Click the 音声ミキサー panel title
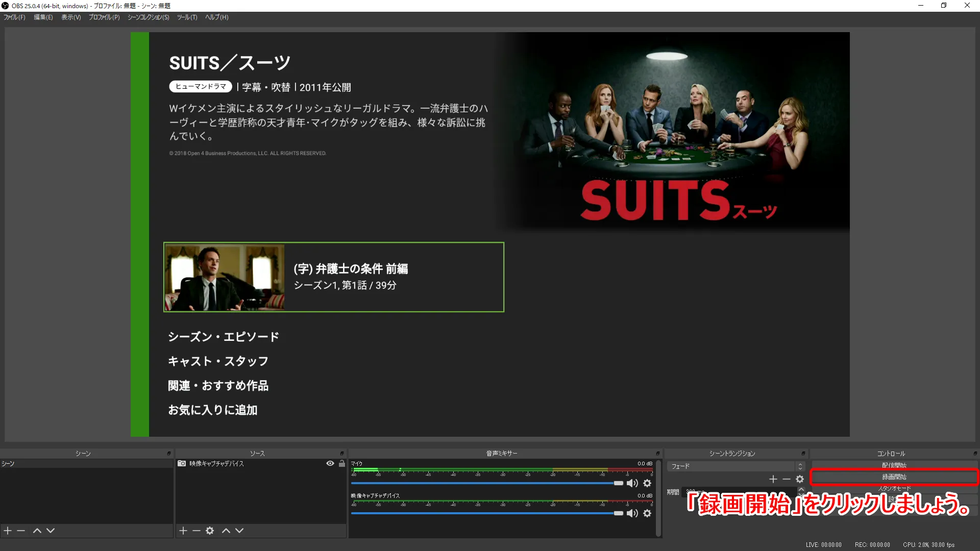 (502, 454)
